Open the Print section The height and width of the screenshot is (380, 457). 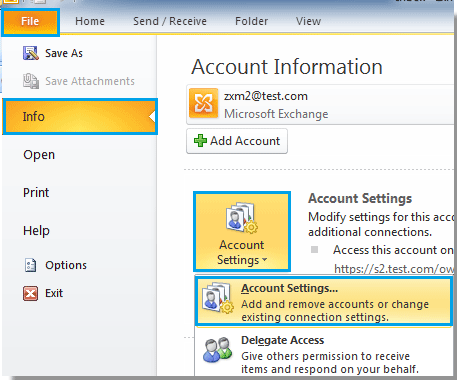point(36,193)
